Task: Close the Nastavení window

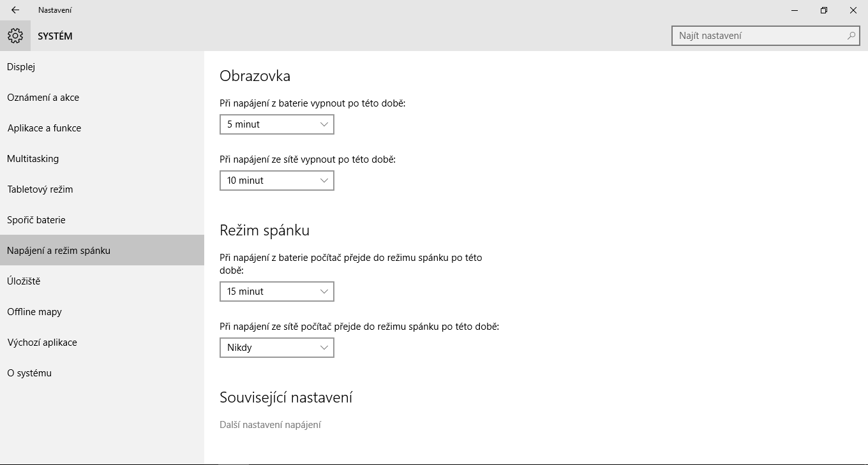Action: (x=853, y=10)
